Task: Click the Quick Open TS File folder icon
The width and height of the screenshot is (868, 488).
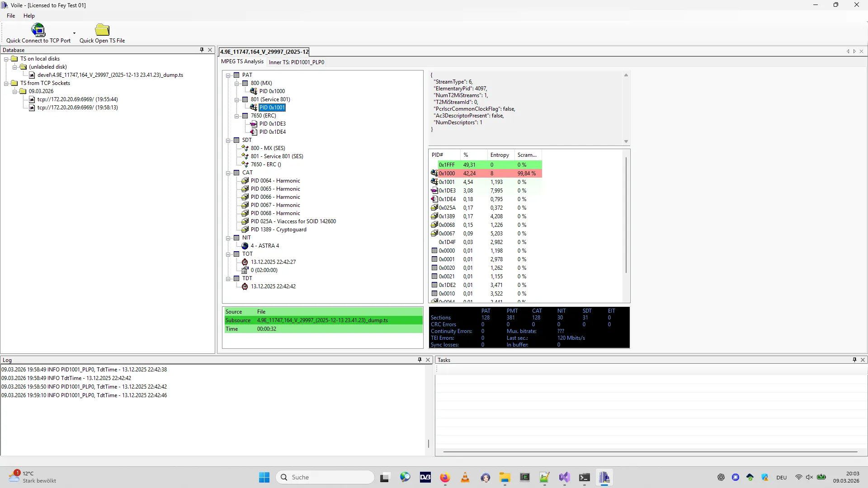Action: [102, 30]
